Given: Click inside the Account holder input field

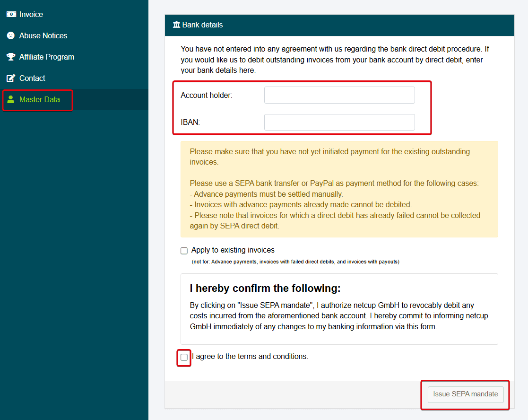Looking at the screenshot, I should 339,95.
